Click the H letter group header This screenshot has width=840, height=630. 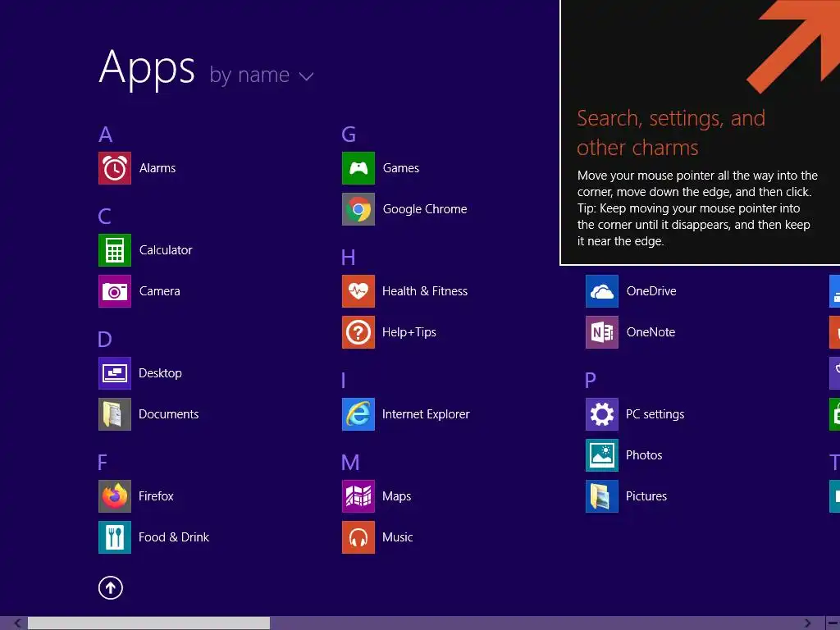click(x=348, y=258)
